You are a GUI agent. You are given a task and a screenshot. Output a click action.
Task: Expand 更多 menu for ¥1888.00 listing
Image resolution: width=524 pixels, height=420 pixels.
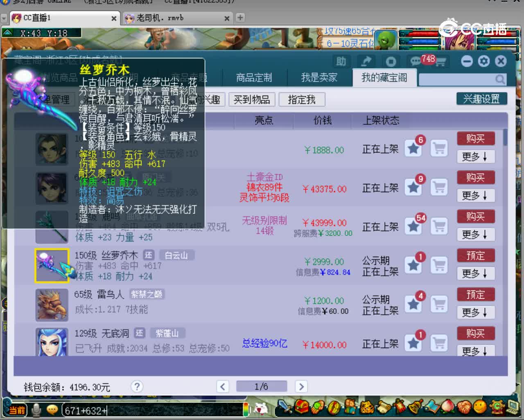tap(476, 157)
